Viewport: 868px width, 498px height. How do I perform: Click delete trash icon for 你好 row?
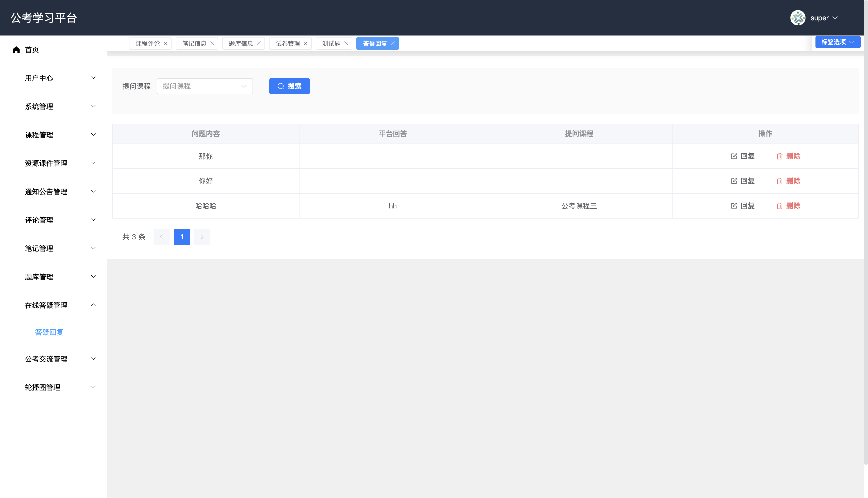coord(779,181)
